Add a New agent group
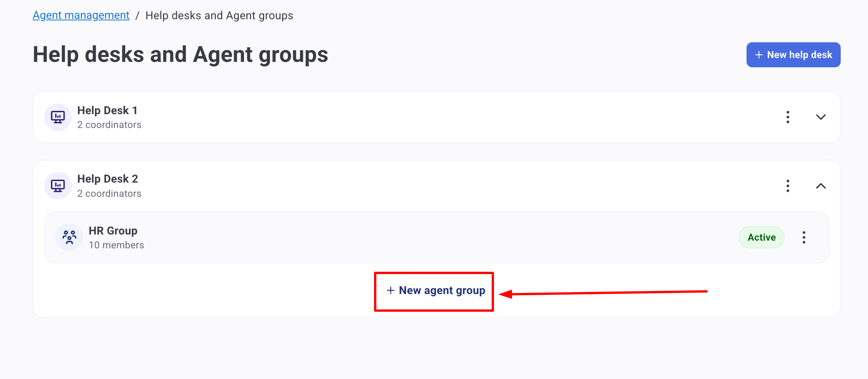Viewport: 868px width, 379px height. click(x=436, y=291)
